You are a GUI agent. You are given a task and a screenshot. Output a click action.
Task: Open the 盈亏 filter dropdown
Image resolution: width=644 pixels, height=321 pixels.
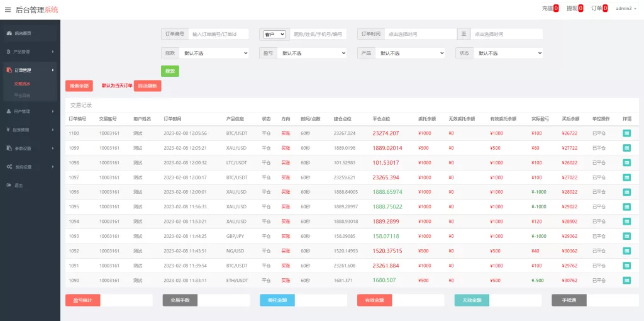tap(312, 53)
